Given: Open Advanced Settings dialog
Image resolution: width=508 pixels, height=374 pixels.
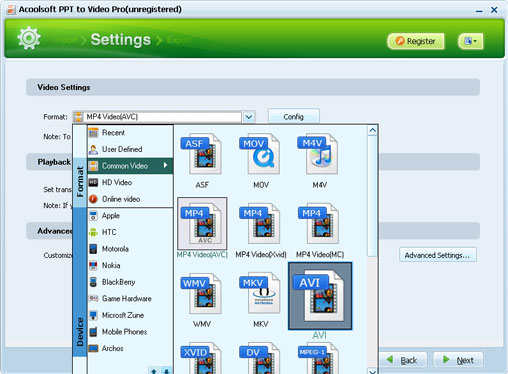Looking at the screenshot, I should pos(438,255).
